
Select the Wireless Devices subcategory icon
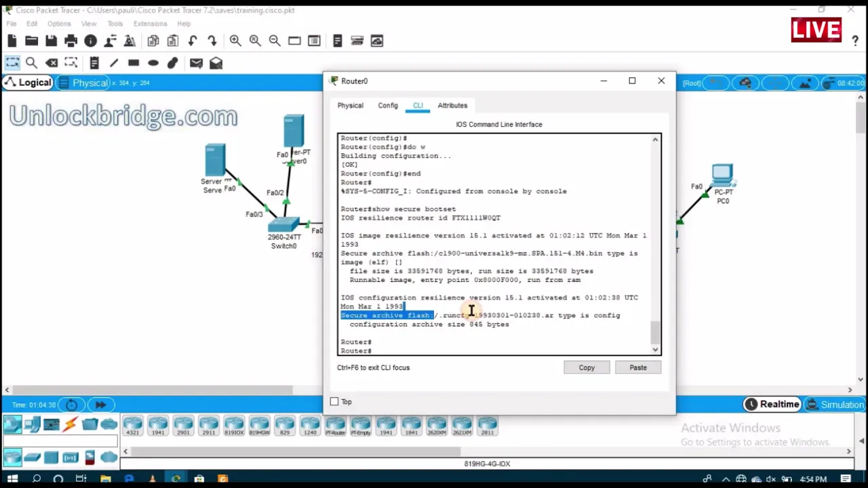[71, 457]
